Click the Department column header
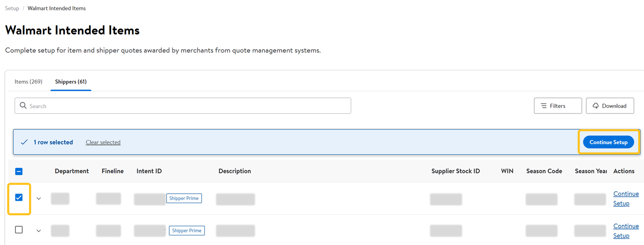This screenshot has height=245, width=644. [x=72, y=171]
